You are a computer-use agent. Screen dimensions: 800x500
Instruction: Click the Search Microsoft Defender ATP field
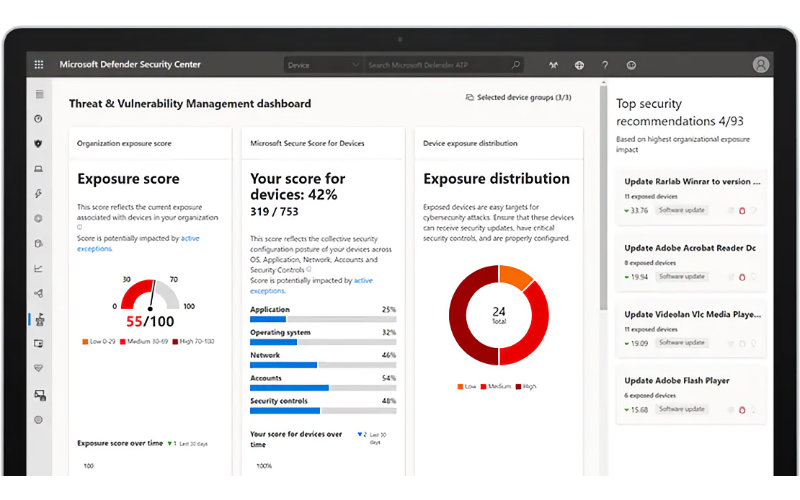[x=438, y=65]
